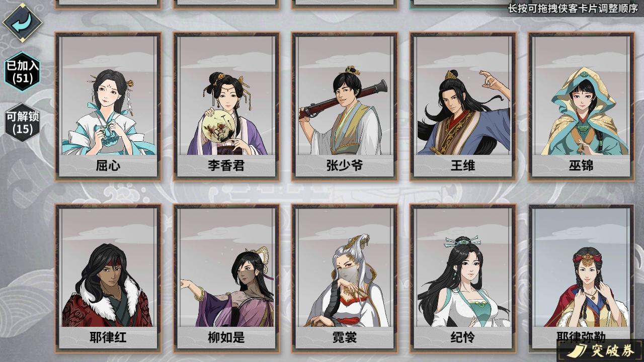
Task: Click the 张少爷 portrait with musket
Action: (345, 110)
